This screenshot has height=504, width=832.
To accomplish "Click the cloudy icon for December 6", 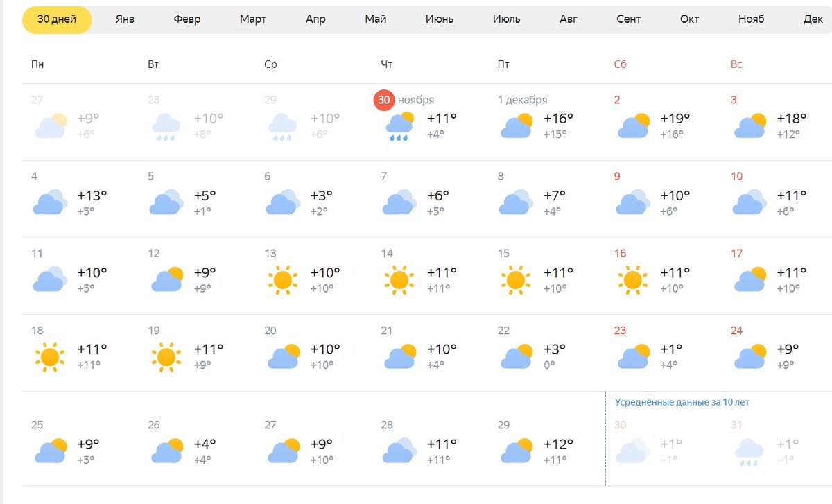I will coord(283,203).
